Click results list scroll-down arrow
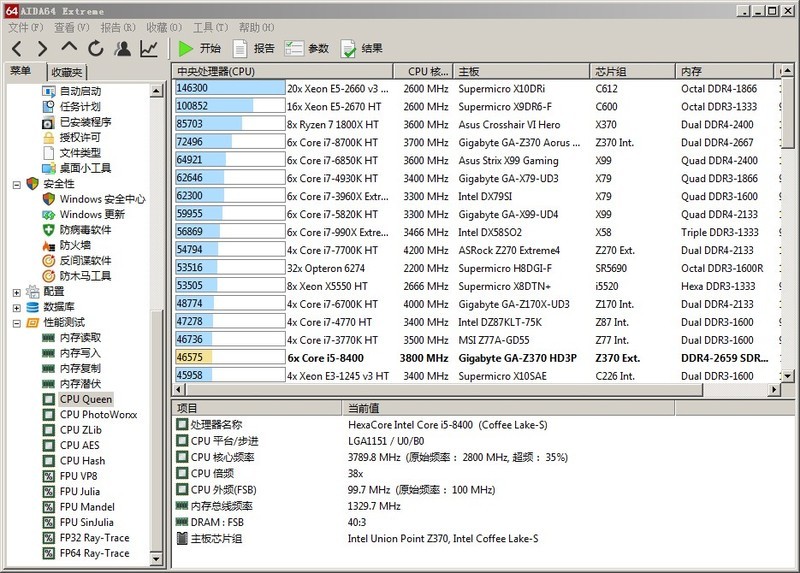 pos(788,376)
